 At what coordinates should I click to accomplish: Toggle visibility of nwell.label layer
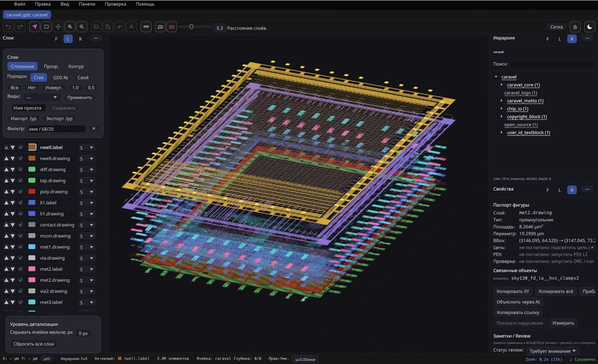point(20,147)
